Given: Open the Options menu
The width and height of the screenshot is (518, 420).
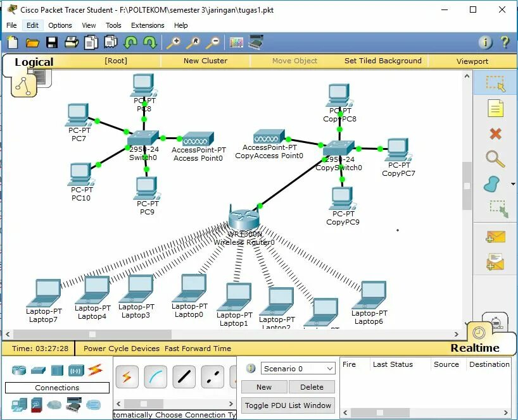Looking at the screenshot, I should 60,25.
